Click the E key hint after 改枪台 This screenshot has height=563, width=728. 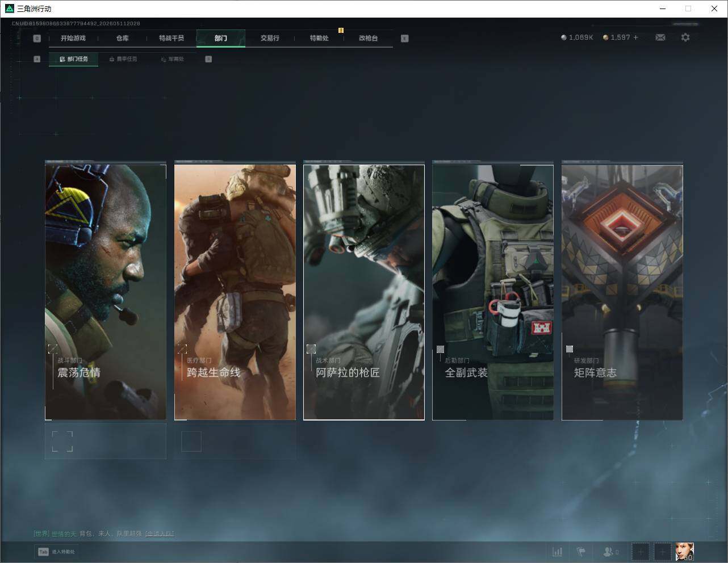tap(404, 39)
